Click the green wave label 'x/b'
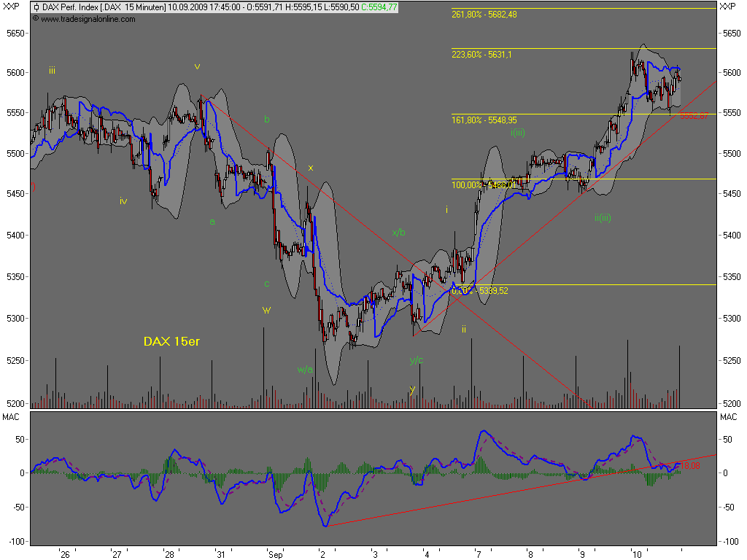 [x=399, y=233]
